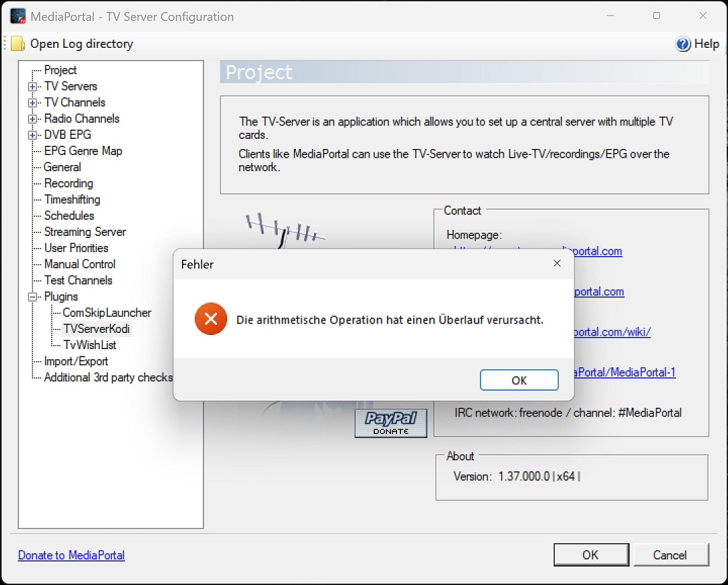Open the Timeshifting settings section
The width and height of the screenshot is (728, 585).
click(72, 199)
